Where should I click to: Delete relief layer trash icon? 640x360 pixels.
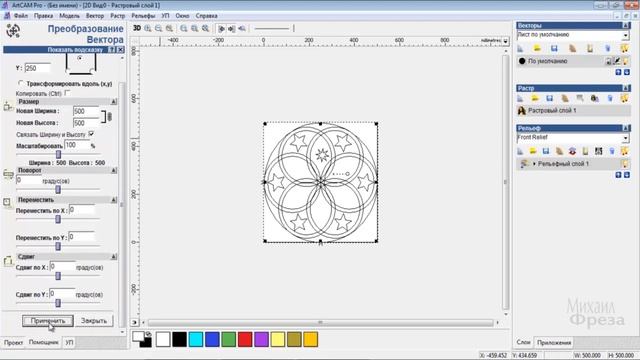(x=611, y=151)
